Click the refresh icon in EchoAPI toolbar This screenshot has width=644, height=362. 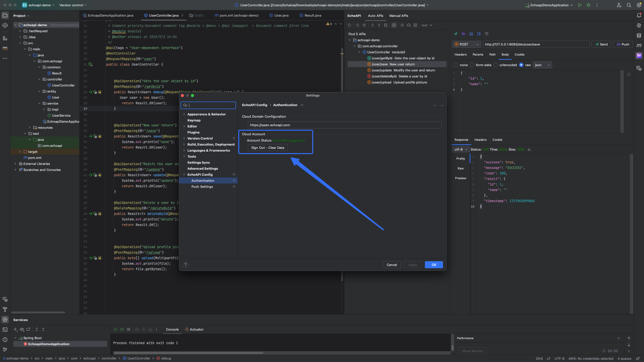click(349, 25)
